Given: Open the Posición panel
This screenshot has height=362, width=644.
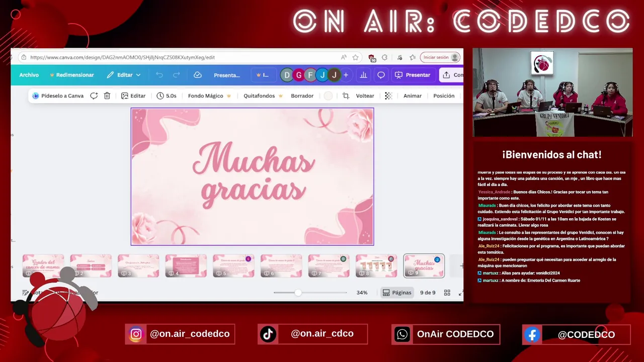Looking at the screenshot, I should pyautogui.click(x=444, y=96).
